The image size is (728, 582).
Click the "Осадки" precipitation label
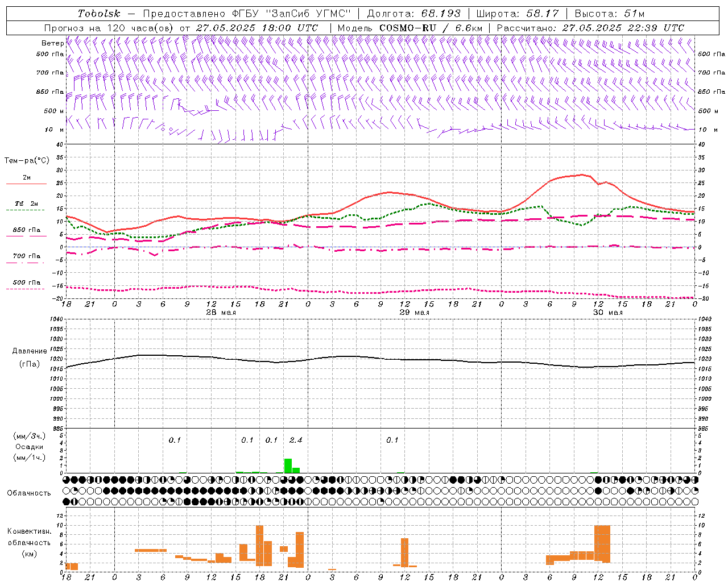coord(29,447)
